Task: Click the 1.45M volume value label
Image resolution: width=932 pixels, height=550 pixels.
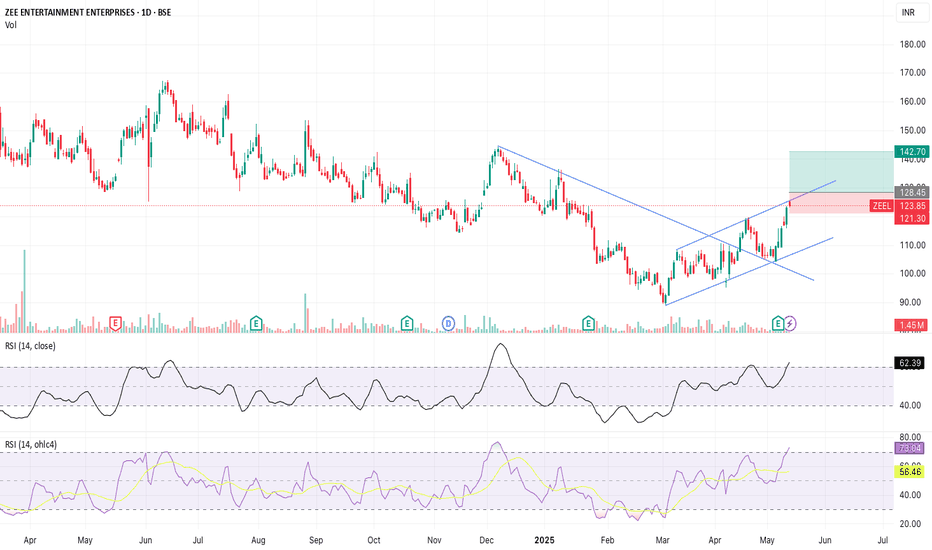Action: tap(911, 325)
